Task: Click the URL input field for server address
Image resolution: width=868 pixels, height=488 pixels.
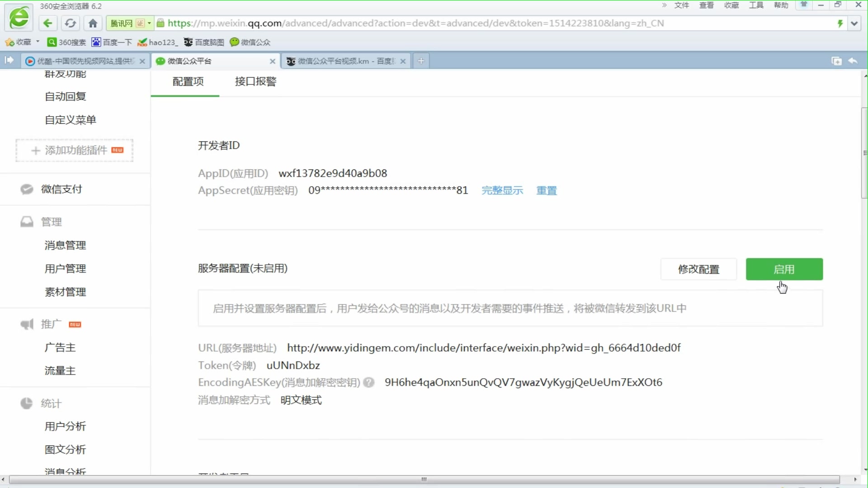Action: [483, 347]
